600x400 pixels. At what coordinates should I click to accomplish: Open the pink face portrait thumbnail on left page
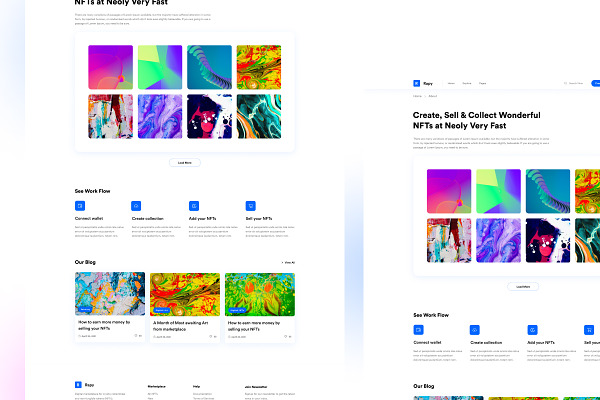click(x=209, y=116)
